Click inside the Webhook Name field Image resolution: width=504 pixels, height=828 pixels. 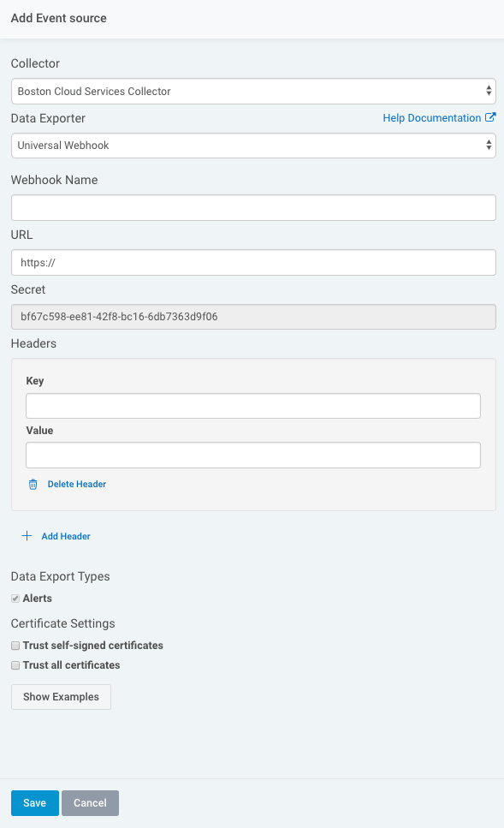[252, 207]
